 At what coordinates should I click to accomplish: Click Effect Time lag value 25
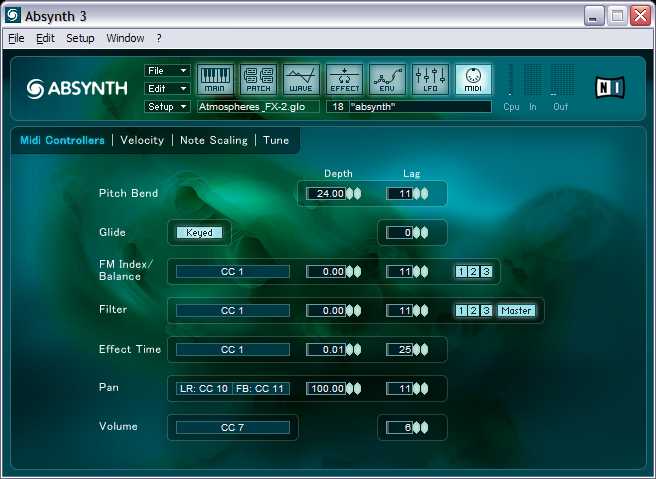400,349
